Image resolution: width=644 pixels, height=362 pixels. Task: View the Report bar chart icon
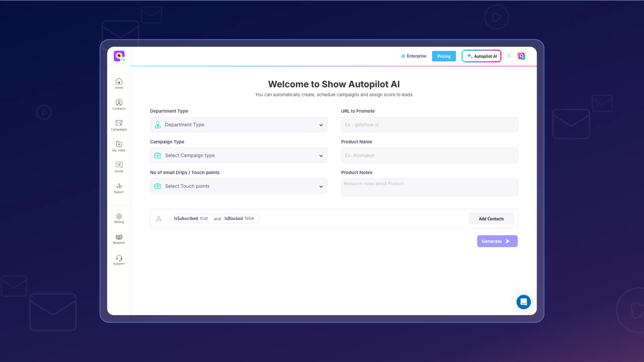tap(119, 186)
